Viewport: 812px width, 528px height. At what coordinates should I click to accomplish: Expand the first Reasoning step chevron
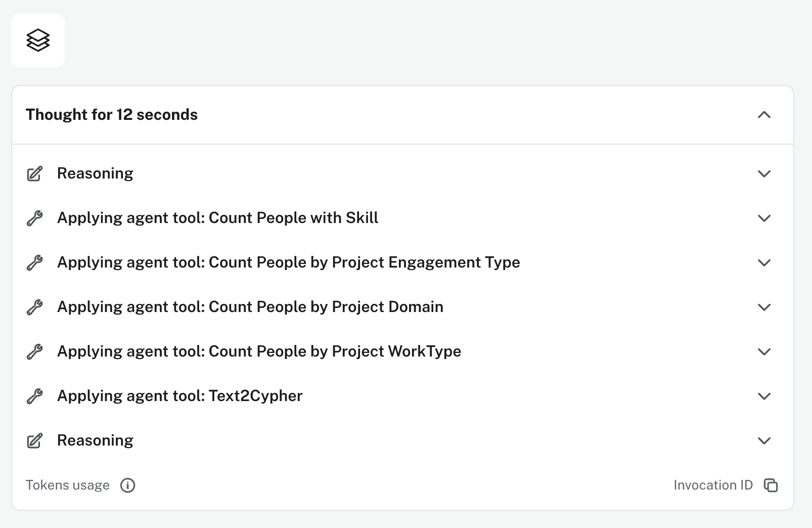tap(764, 174)
